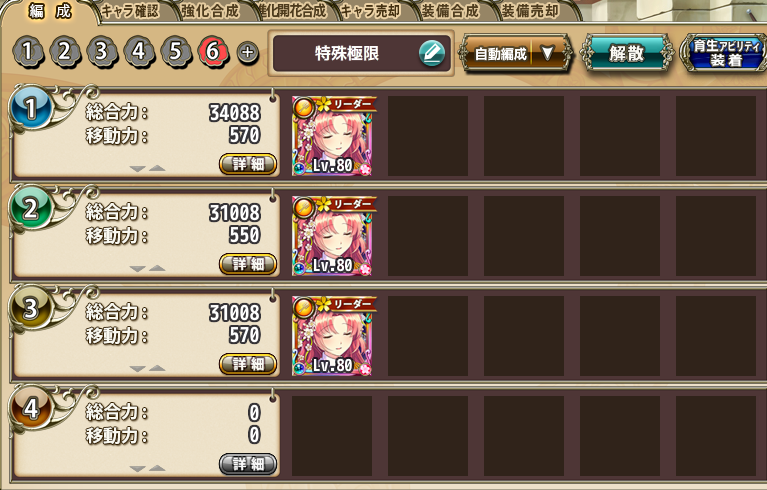Move squad 1 down with down arrow
This screenshot has width=767, height=490.
pos(137,169)
